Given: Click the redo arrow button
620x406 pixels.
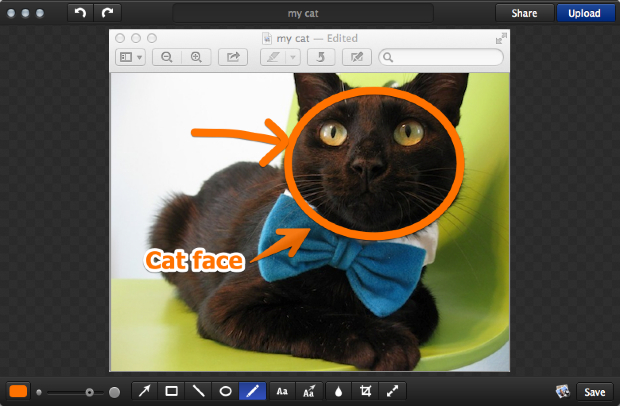Looking at the screenshot, I should pos(108,13).
